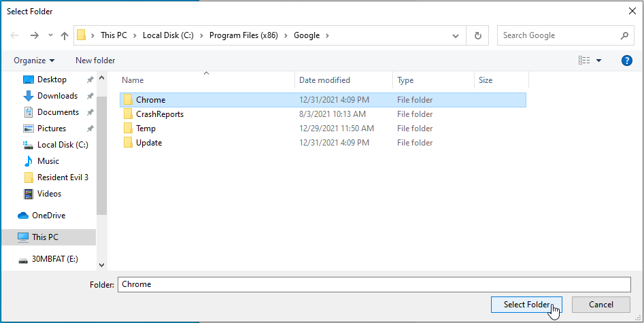This screenshot has height=323, width=644.
Task: Select This PC in navigation pane
Action: pos(48,237)
